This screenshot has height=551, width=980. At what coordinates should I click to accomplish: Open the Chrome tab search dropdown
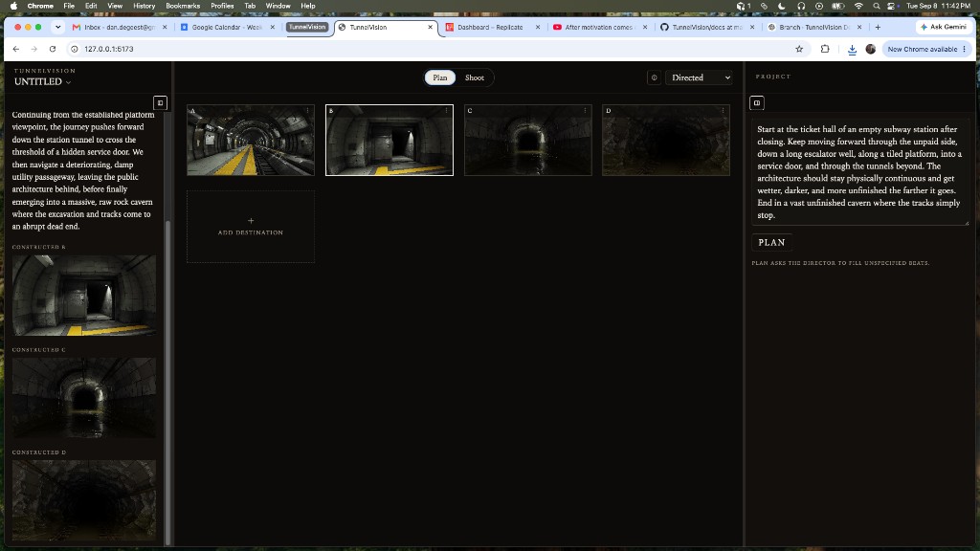(x=57, y=27)
